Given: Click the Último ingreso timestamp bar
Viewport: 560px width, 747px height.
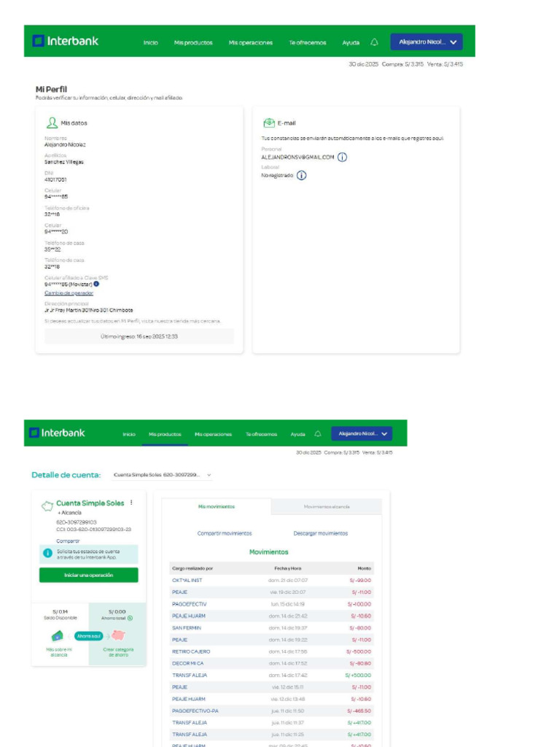Looking at the screenshot, I should click(x=139, y=336).
